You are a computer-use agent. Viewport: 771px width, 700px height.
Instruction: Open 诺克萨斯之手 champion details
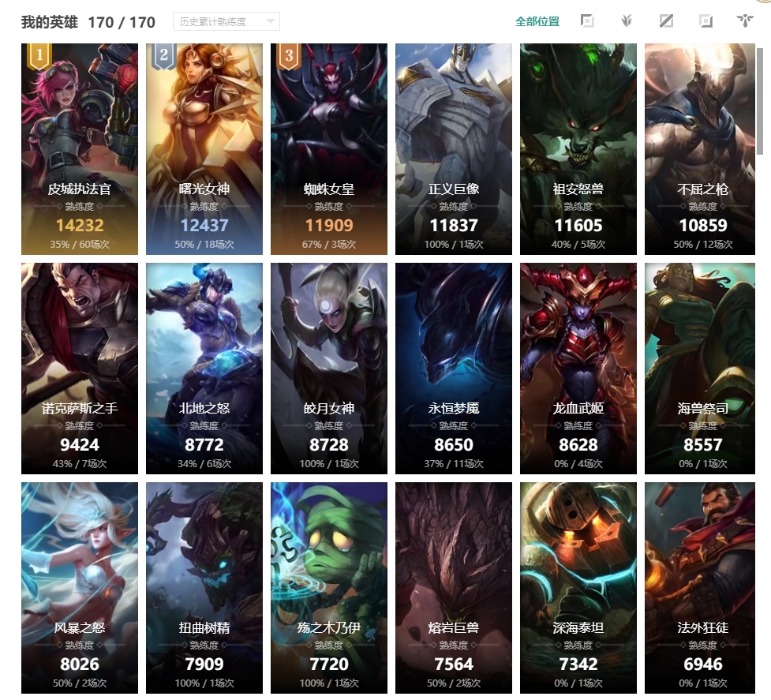[80, 369]
